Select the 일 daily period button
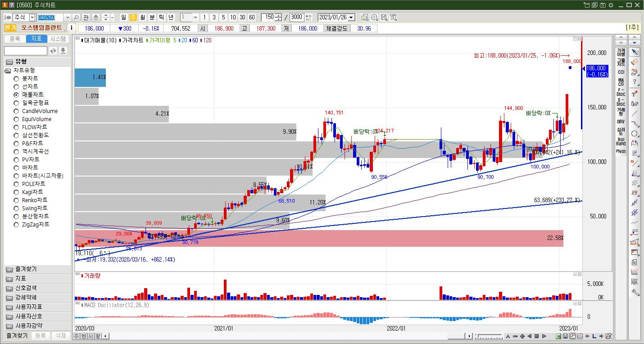 pyautogui.click(x=123, y=17)
